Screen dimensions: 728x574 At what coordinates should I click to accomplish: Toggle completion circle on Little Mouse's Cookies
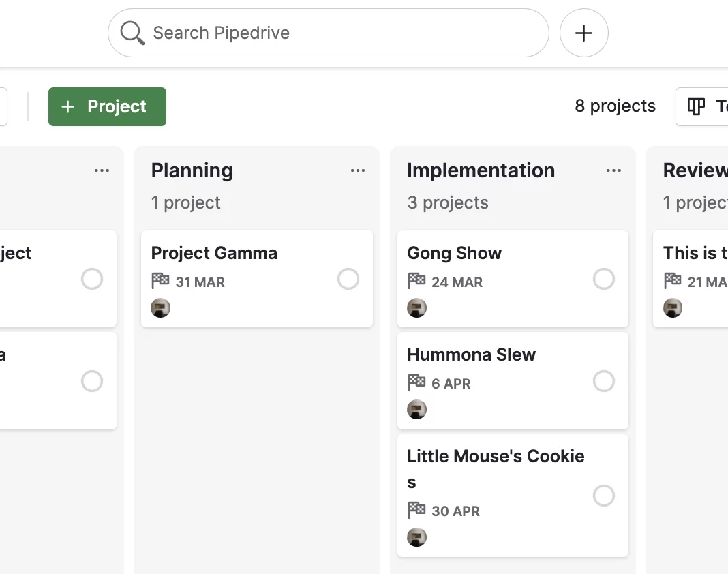pos(604,496)
